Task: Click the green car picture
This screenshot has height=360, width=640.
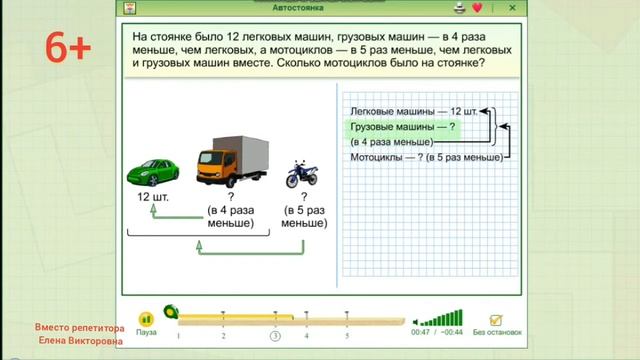Action: (153, 172)
